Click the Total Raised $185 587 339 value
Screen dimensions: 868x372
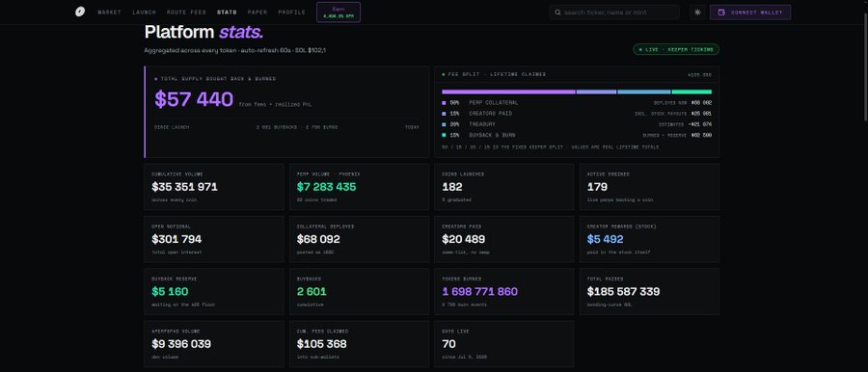(x=623, y=291)
